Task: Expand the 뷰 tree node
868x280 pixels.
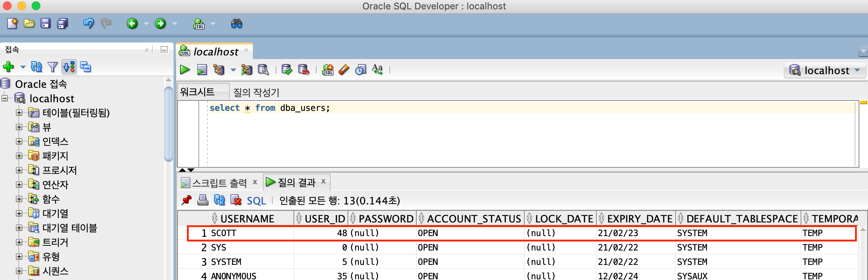Action: coord(19,127)
